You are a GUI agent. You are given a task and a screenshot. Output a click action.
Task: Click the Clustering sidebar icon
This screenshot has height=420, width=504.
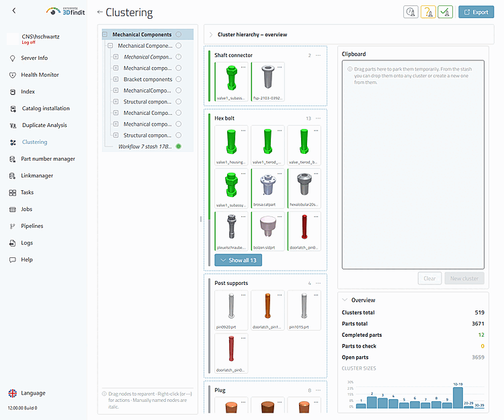pos(13,142)
